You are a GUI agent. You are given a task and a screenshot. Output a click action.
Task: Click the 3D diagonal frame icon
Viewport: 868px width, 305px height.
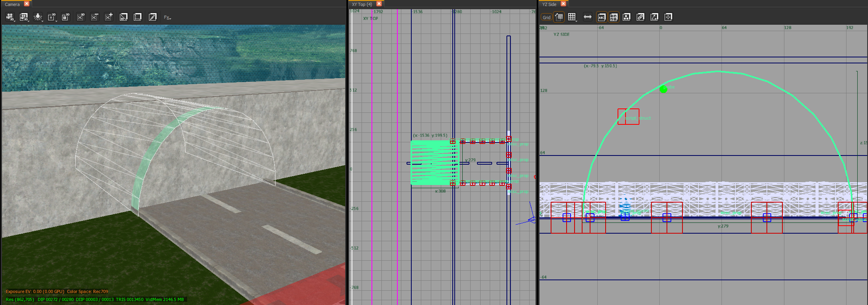[123, 17]
